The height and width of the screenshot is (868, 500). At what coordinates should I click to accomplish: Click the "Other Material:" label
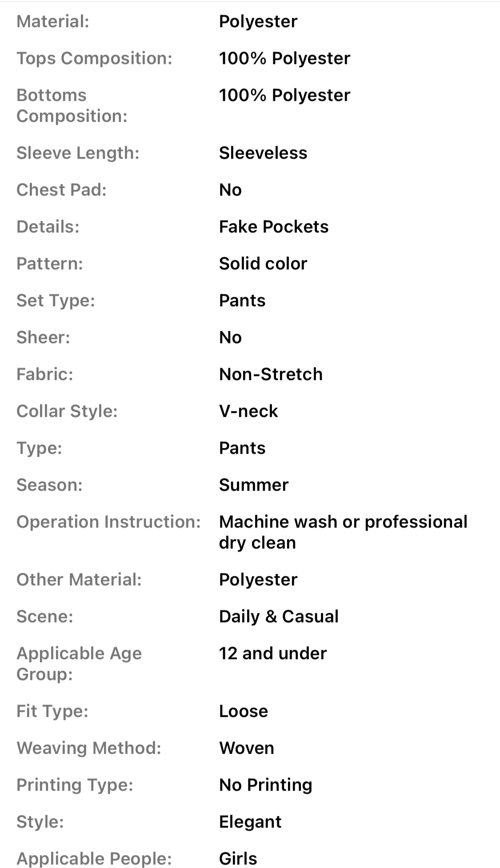click(x=79, y=580)
